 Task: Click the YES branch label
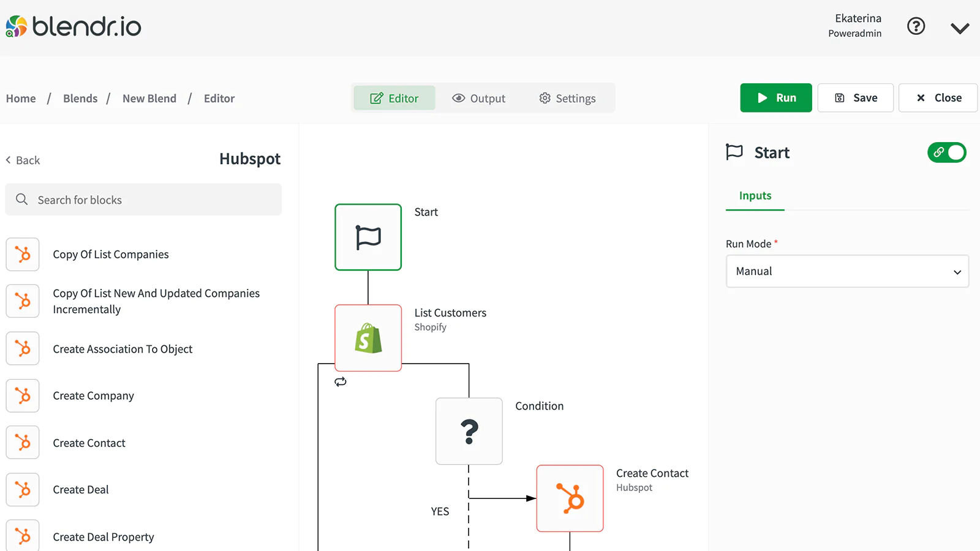point(440,511)
